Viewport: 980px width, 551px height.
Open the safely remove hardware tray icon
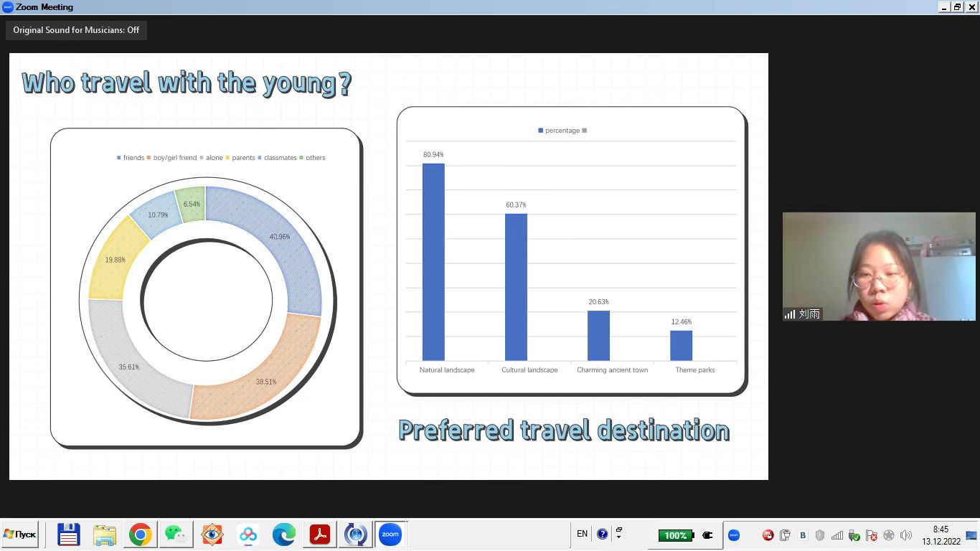coord(785,535)
